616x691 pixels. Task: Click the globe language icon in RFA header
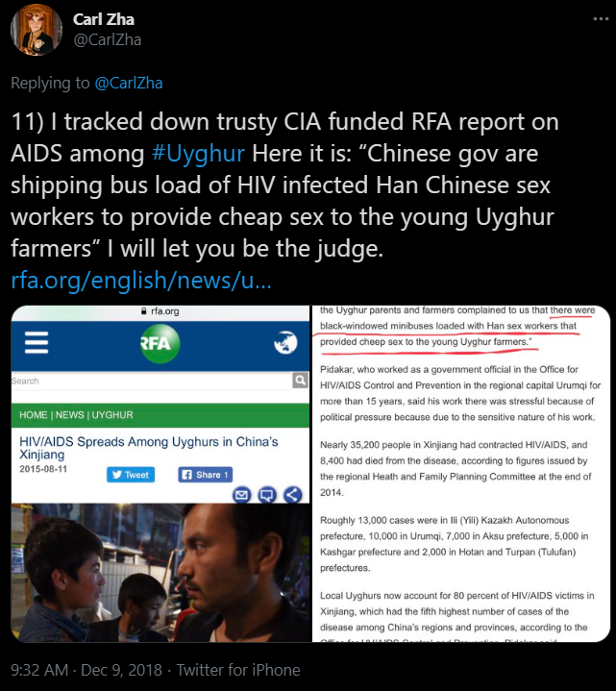(285, 342)
